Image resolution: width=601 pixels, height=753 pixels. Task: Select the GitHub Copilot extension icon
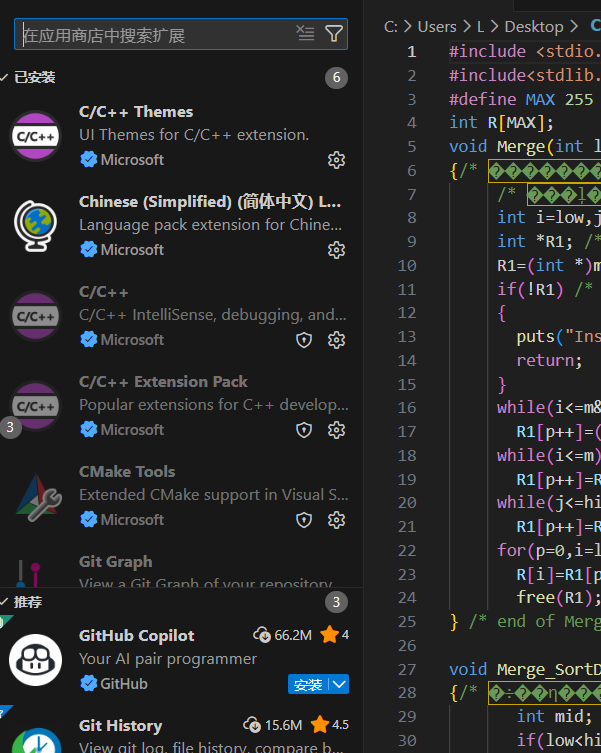tap(36, 660)
